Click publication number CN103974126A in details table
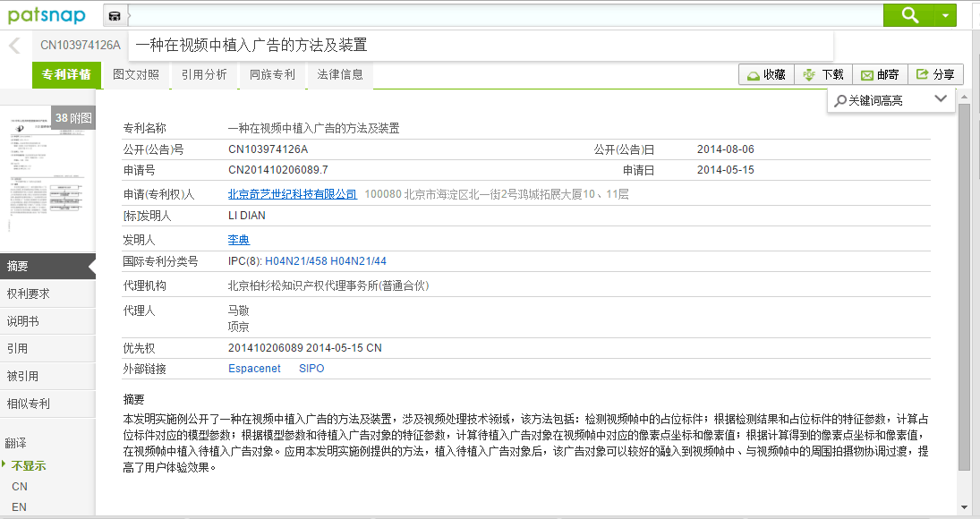 (268, 149)
